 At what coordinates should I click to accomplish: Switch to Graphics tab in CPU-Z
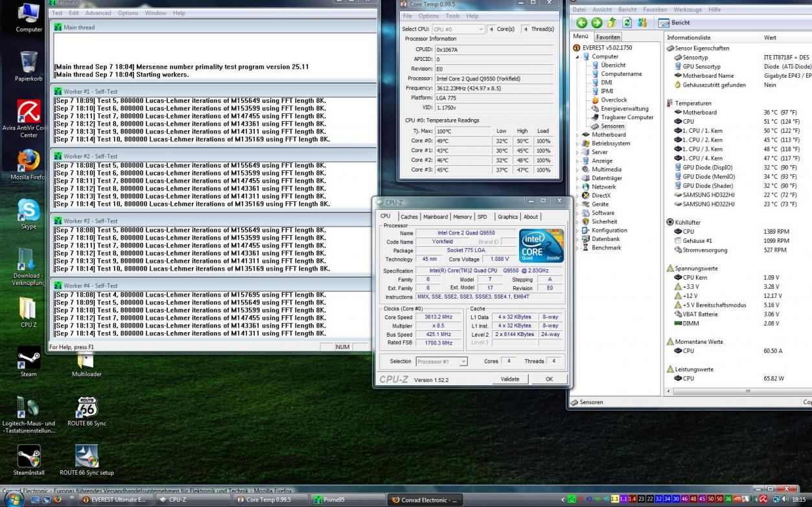tap(508, 217)
